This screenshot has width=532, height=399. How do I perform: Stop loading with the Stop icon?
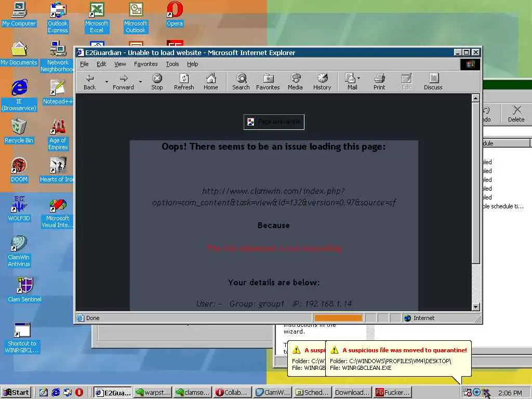[x=157, y=82]
